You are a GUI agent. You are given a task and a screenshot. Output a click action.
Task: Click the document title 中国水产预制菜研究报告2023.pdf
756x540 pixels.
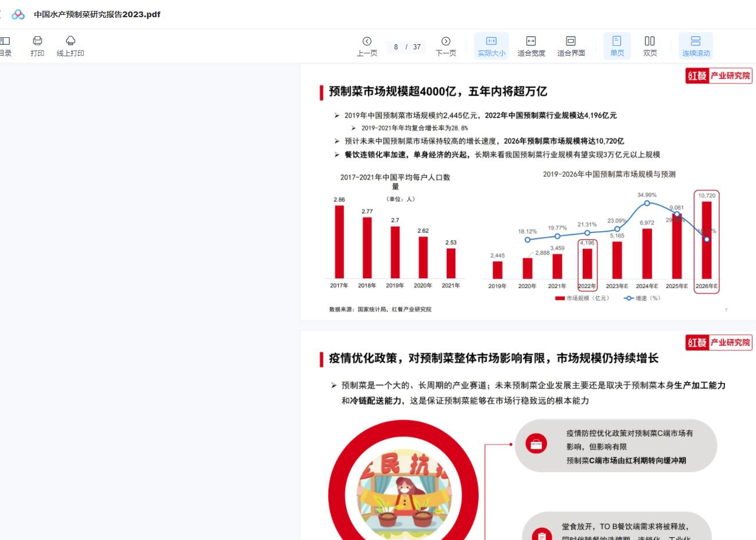click(x=97, y=14)
